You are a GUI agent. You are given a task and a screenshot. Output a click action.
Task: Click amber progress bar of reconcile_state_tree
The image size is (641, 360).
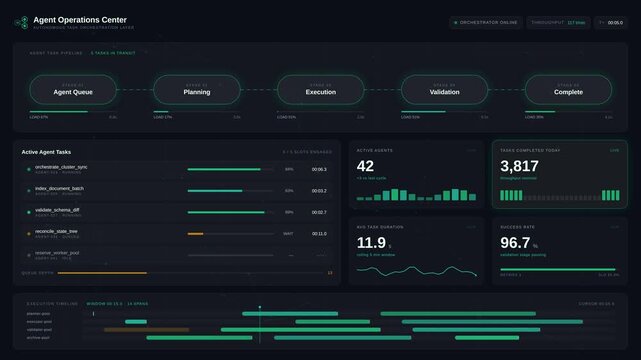[x=195, y=234]
